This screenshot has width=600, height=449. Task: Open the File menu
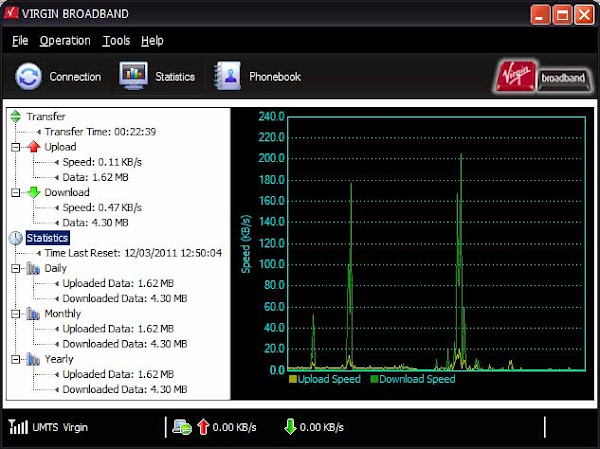pos(20,40)
